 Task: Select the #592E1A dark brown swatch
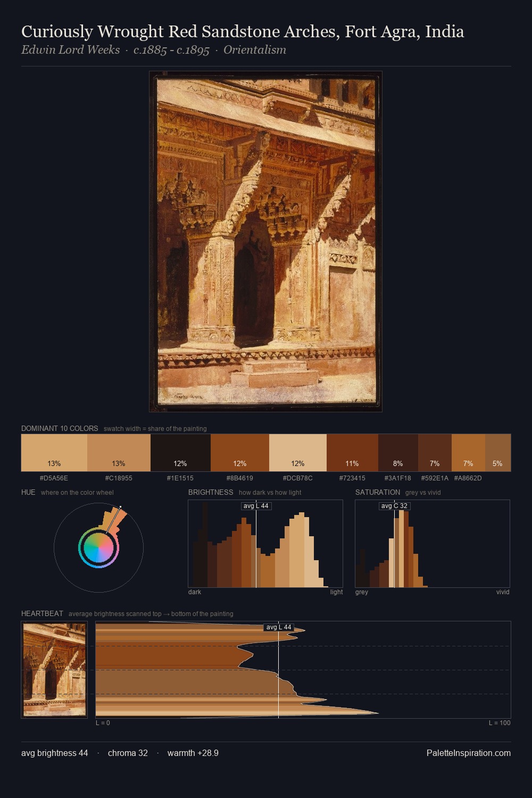click(x=435, y=453)
